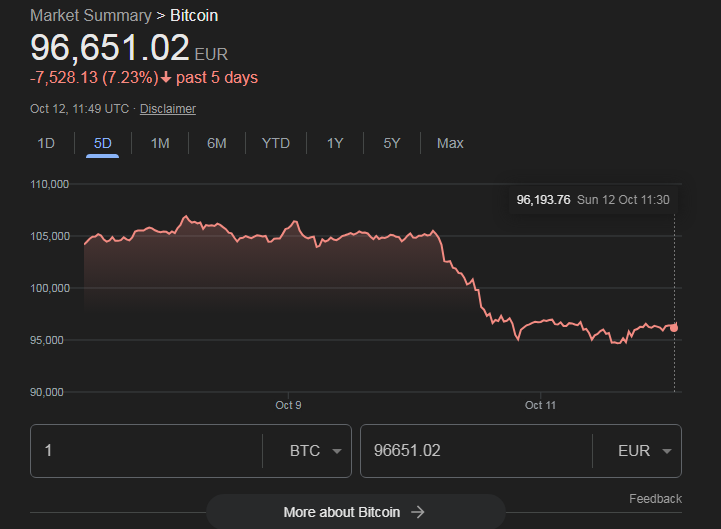The height and width of the screenshot is (529, 721).
Task: Open the Feedback link
Action: [x=655, y=499]
